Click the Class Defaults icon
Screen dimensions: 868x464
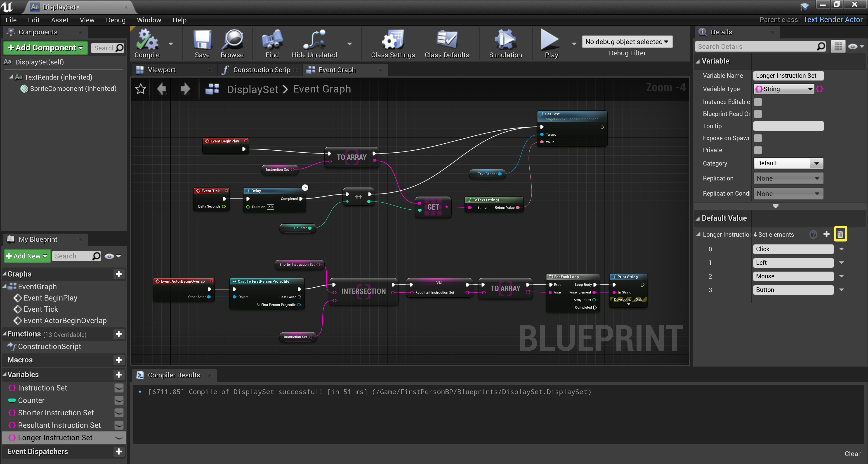coord(446,40)
